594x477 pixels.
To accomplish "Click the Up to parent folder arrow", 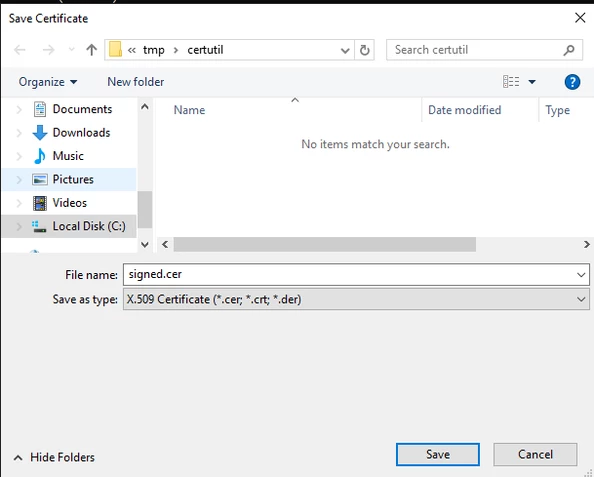I will (x=91, y=50).
